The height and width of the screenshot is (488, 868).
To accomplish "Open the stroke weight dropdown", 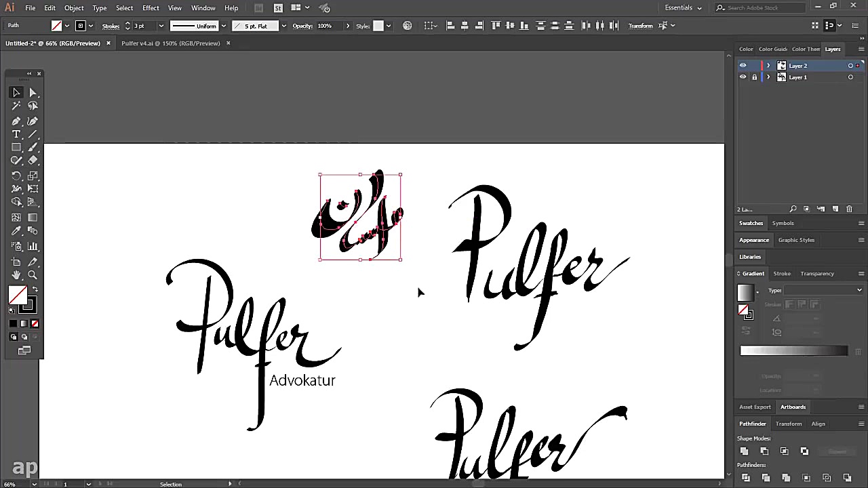I will (161, 26).
